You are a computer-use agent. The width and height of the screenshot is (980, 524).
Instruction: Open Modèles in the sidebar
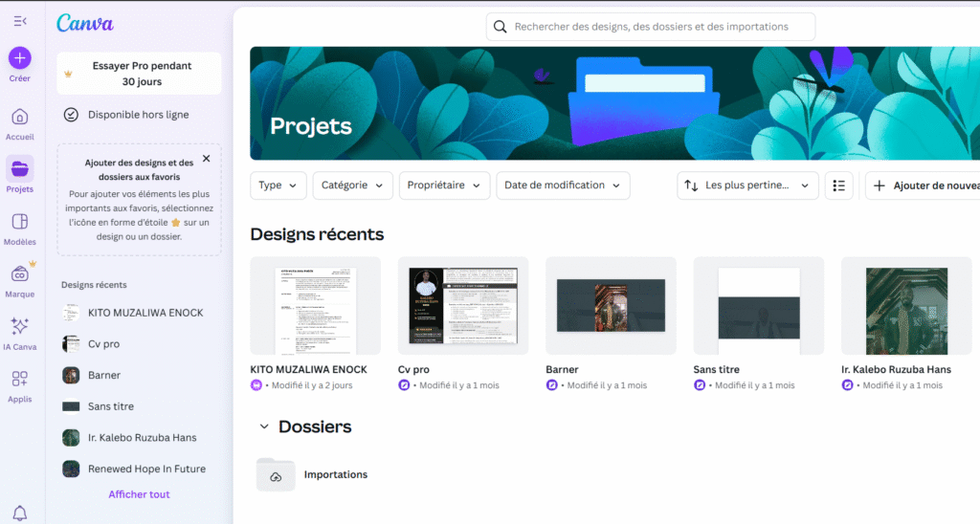pos(20,222)
